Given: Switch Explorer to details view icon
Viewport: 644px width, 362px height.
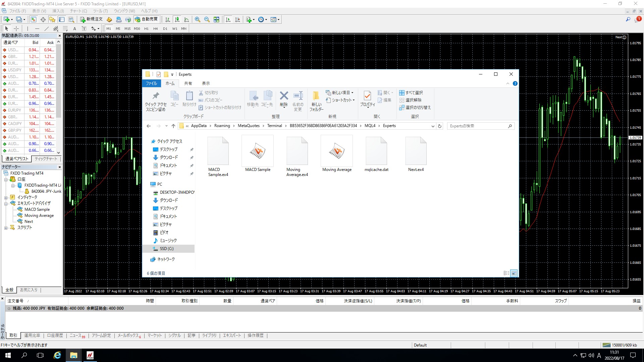Looking at the screenshot, I should click(506, 273).
